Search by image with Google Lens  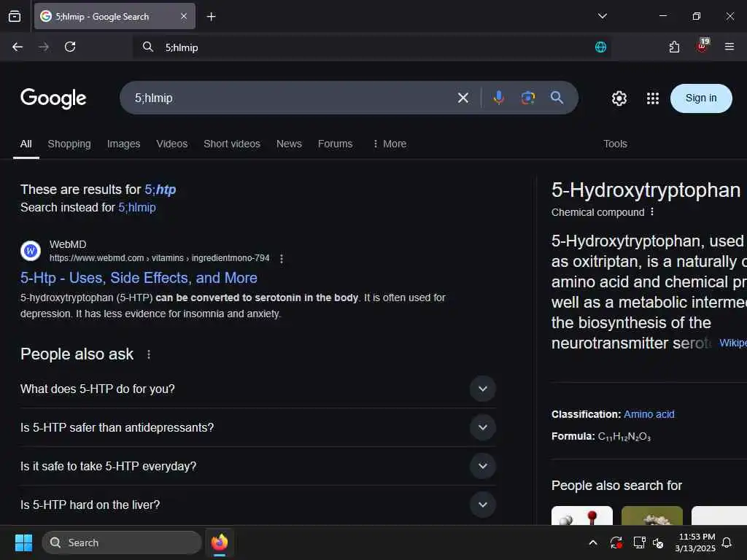tap(528, 98)
